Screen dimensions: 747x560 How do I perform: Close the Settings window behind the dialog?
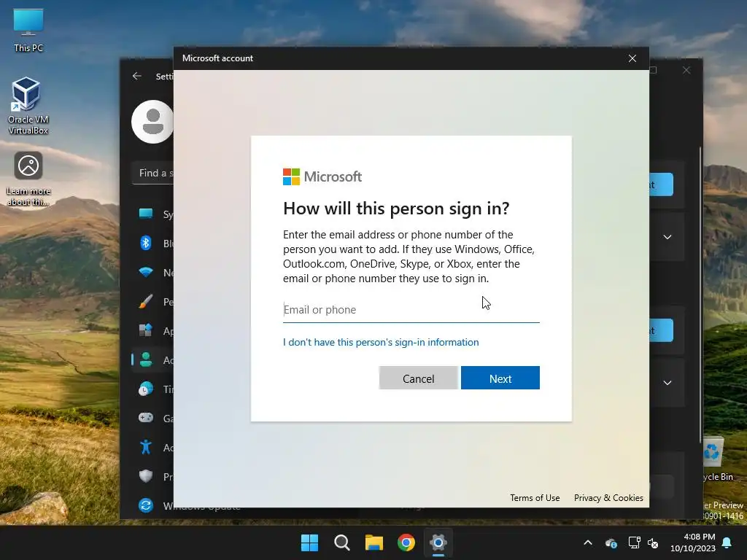tap(686, 70)
